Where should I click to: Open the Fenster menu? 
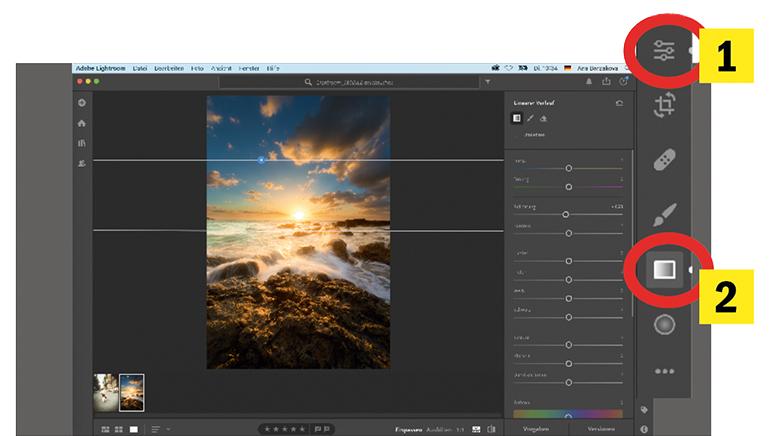[249, 68]
